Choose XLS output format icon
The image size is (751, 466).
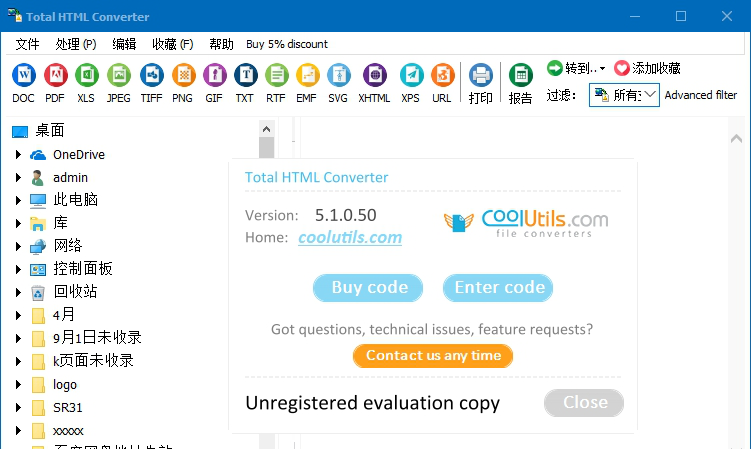coord(87,75)
